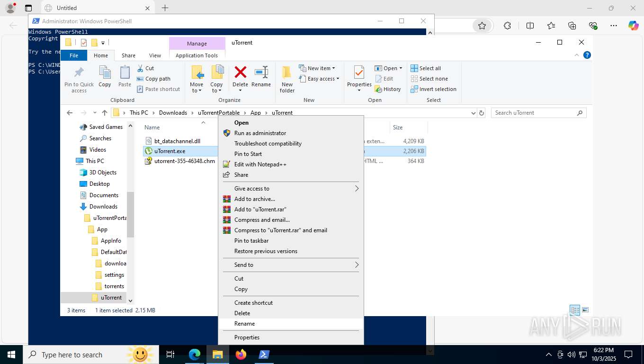Choose Pin to taskbar in the context menu

point(291,241)
